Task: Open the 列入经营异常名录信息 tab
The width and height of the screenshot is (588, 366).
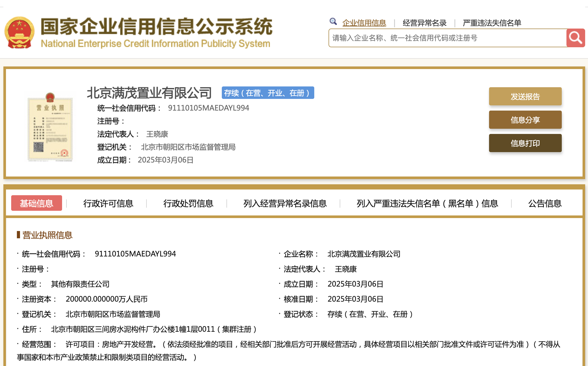Action: point(285,203)
